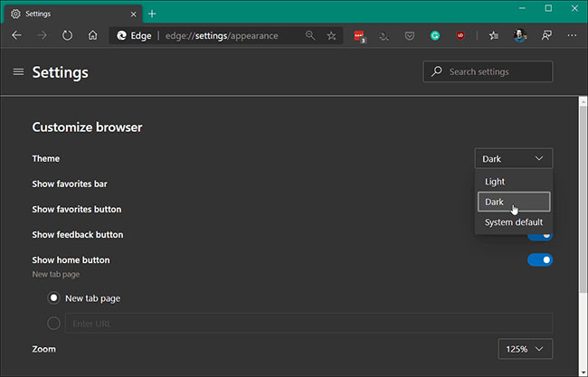Click the address bar URL text
Viewport: 588px width, 377px height.
tap(222, 35)
